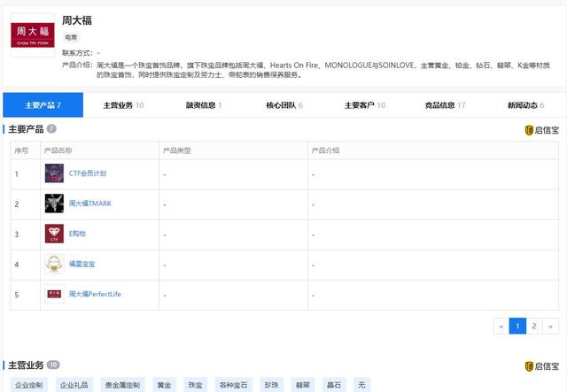
Task: Open the 福星宝宝 product thumbnail
Action: pos(54,264)
